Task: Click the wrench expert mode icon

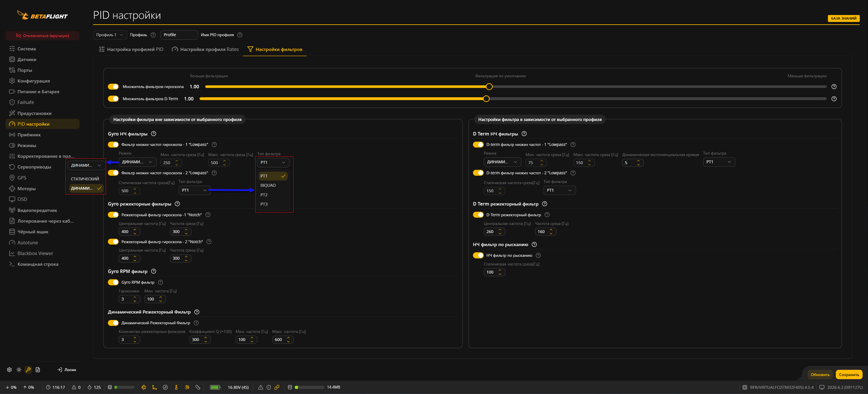Action: click(28, 369)
